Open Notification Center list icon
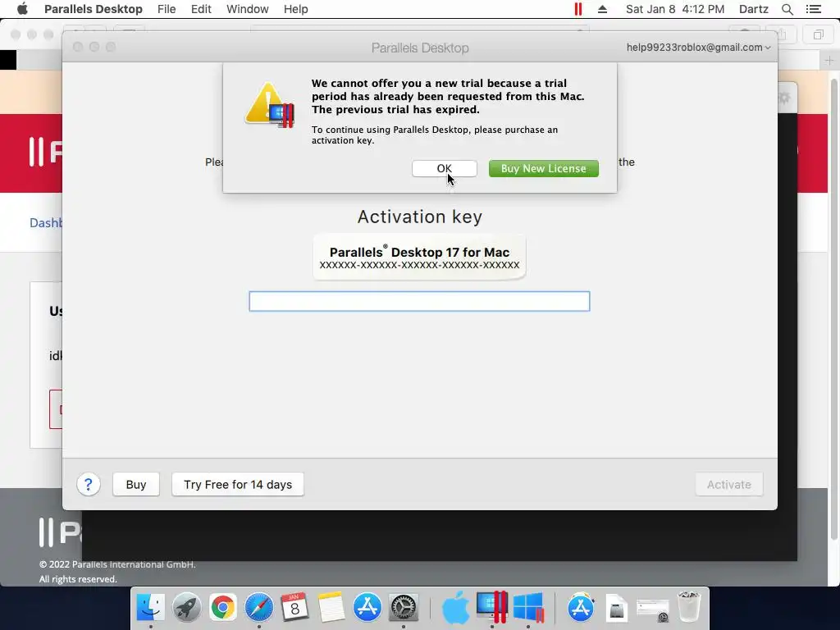Viewport: 840px width, 630px height. pos(814,9)
